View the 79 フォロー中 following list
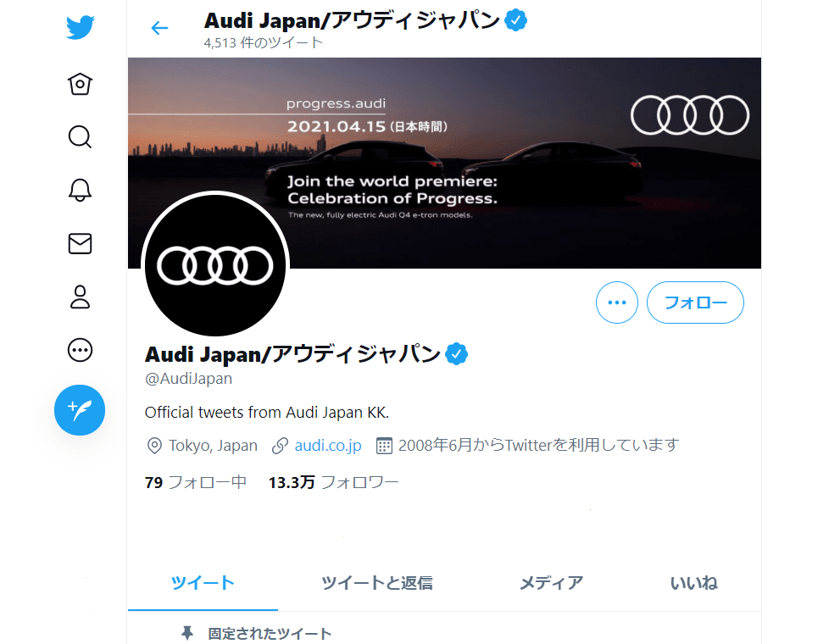 click(x=196, y=483)
